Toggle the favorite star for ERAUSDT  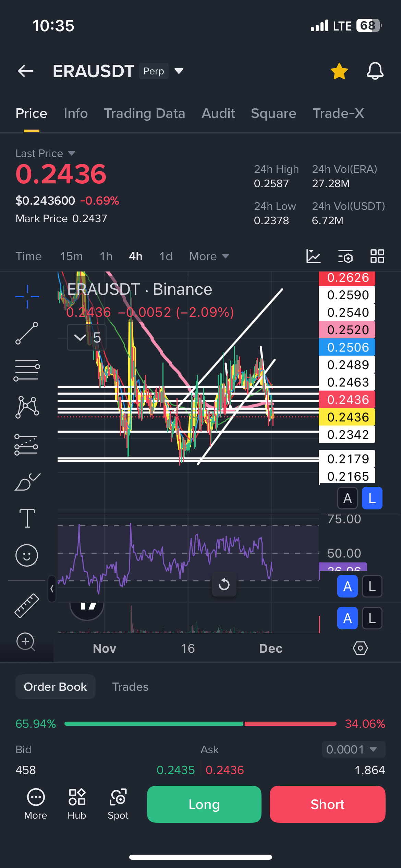(339, 71)
